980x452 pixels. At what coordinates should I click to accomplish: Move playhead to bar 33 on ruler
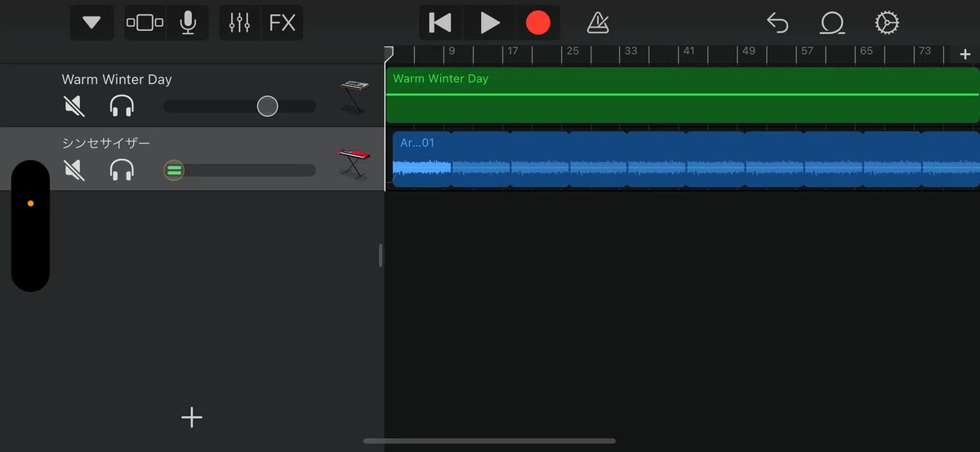[x=630, y=51]
